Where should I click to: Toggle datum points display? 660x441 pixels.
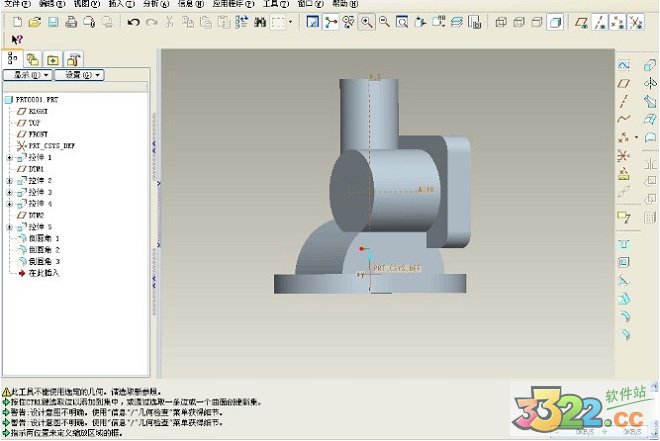618,22
